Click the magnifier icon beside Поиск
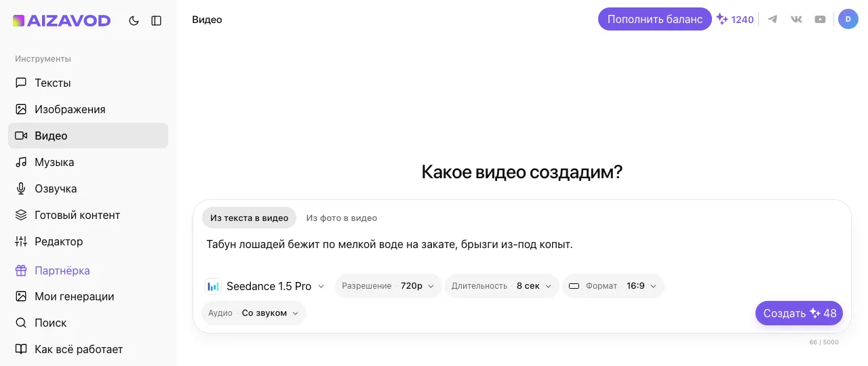 coord(21,323)
